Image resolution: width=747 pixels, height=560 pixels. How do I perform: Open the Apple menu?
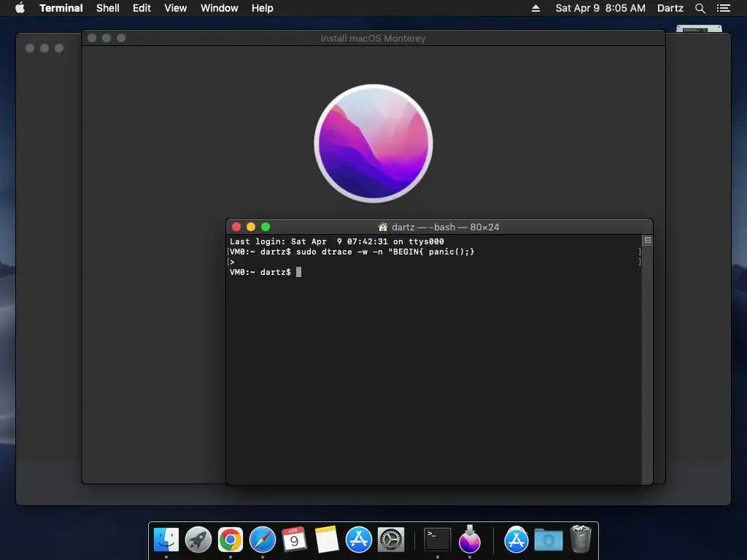[20, 8]
